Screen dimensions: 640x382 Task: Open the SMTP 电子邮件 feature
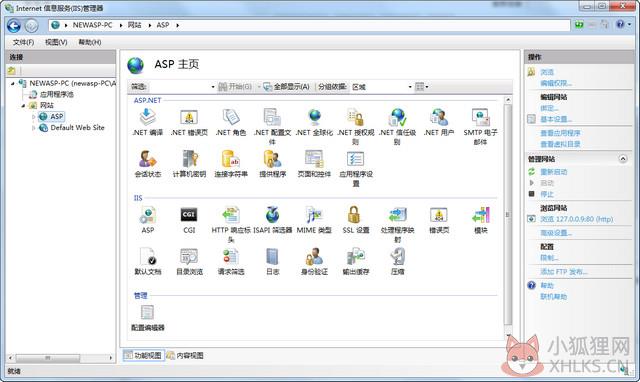point(480,127)
